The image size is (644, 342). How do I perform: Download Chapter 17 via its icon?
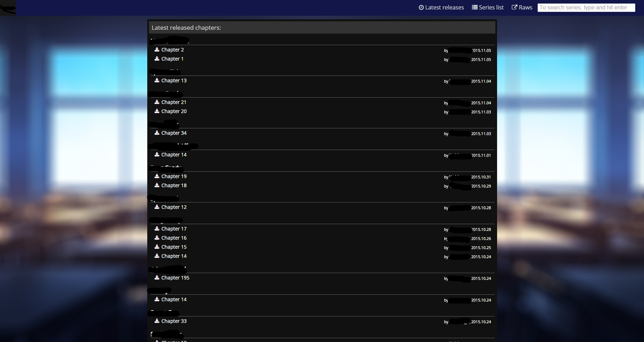(x=157, y=229)
